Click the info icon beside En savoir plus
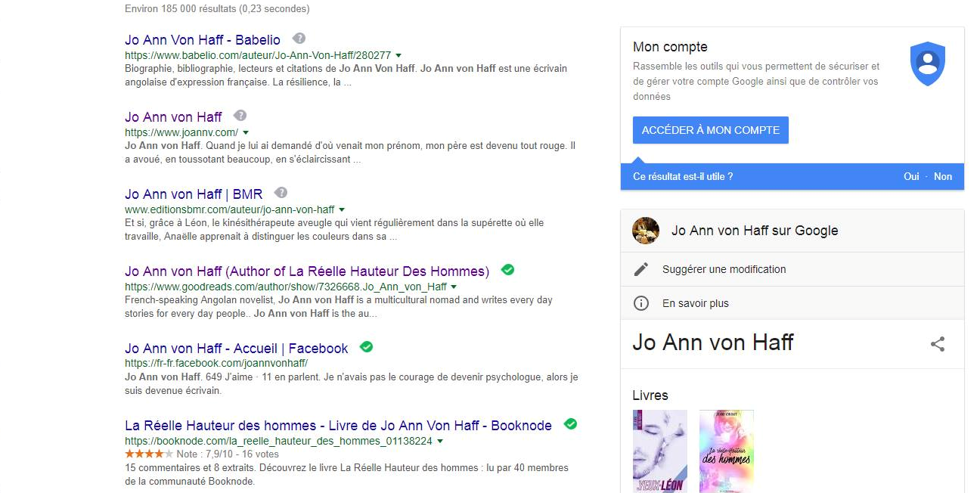Screen dimensions: 980x493 641,303
